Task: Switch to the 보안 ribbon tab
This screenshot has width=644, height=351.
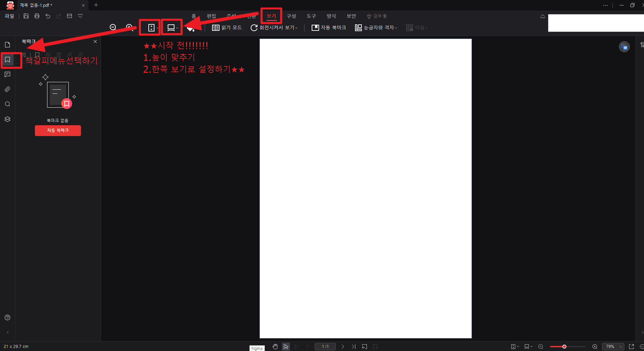Action: 351,16
